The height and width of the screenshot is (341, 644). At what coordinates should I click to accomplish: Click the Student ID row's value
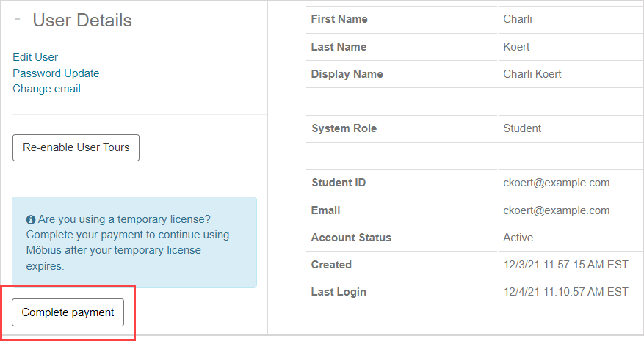556,183
